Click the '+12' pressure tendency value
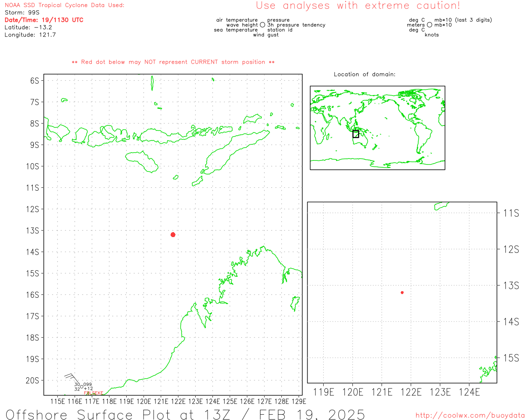The height and width of the screenshot is (420, 525). click(89, 389)
